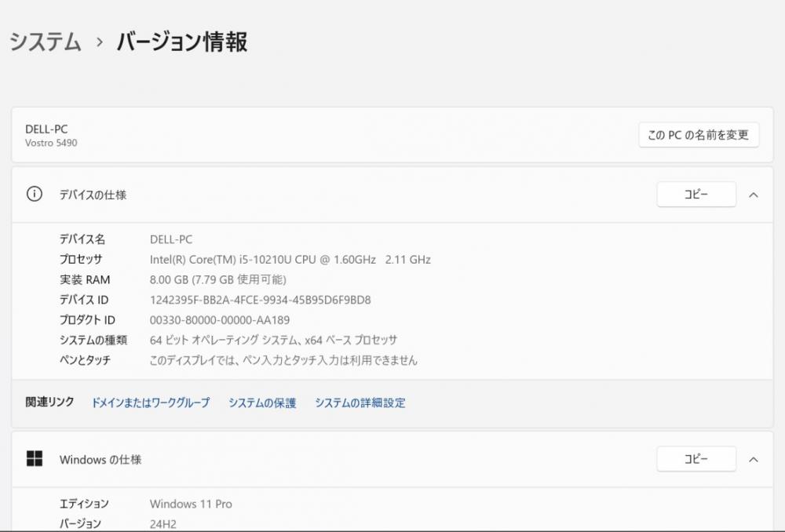Go back to システム breadcrumb
The width and height of the screenshot is (785, 532).
coord(45,42)
